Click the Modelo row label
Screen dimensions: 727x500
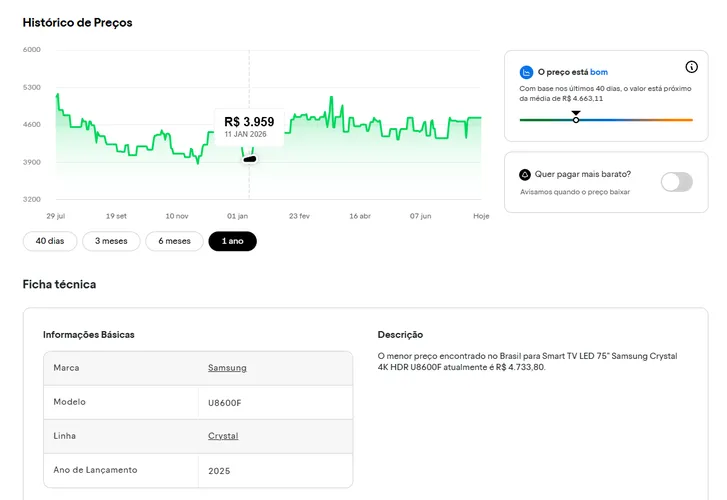tap(70, 402)
